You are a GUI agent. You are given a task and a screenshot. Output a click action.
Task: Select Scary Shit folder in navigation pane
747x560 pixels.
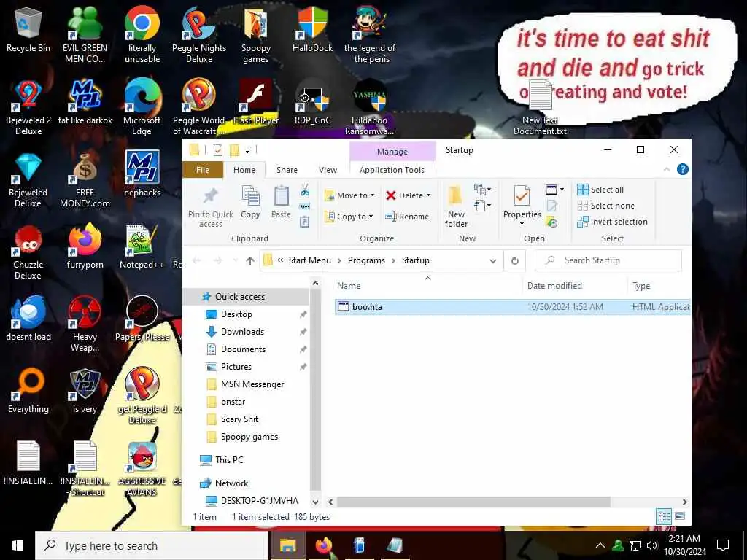(x=239, y=419)
